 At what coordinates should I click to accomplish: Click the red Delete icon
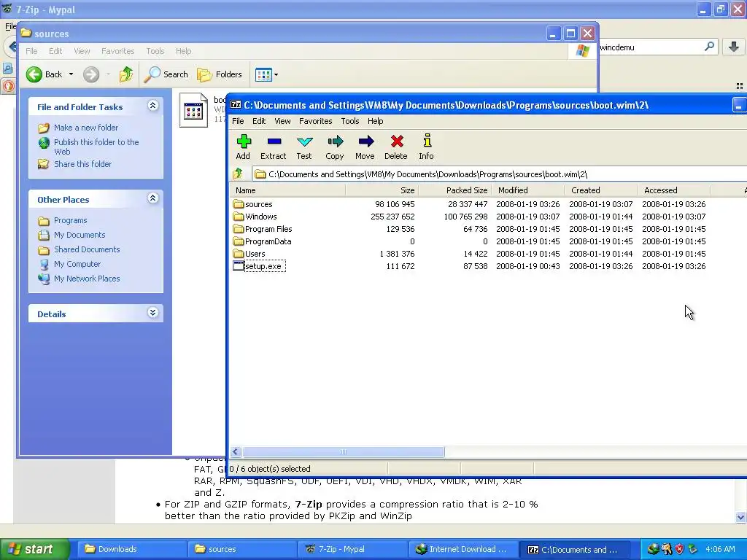(x=396, y=147)
